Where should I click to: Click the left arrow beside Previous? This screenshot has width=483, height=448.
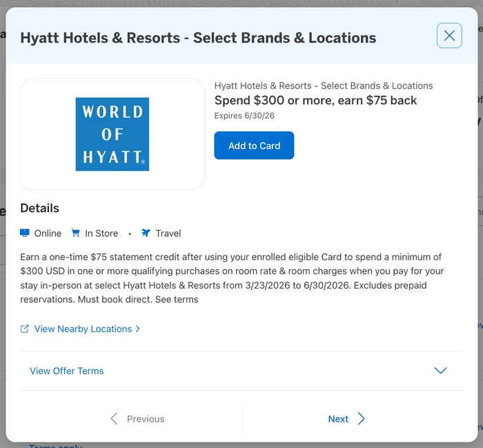115,419
